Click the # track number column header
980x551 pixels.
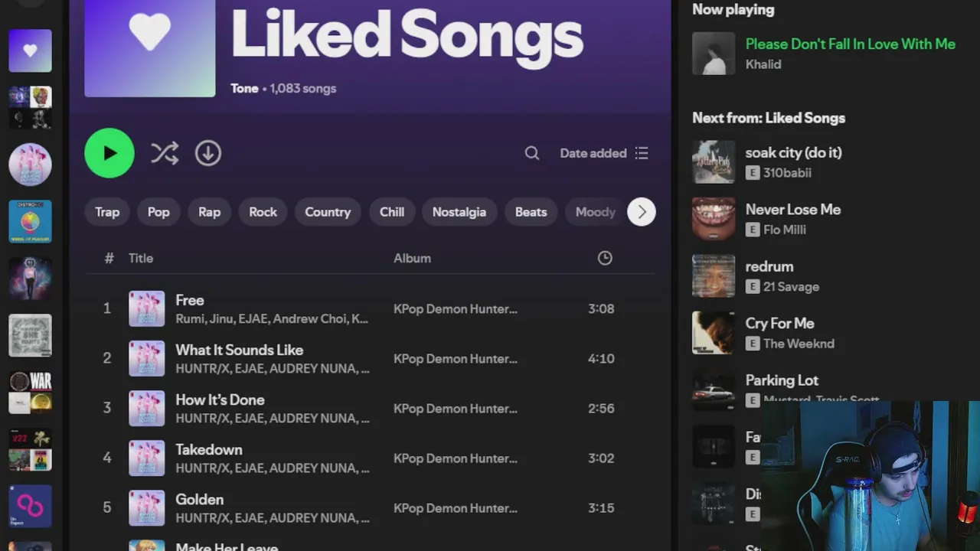109,258
